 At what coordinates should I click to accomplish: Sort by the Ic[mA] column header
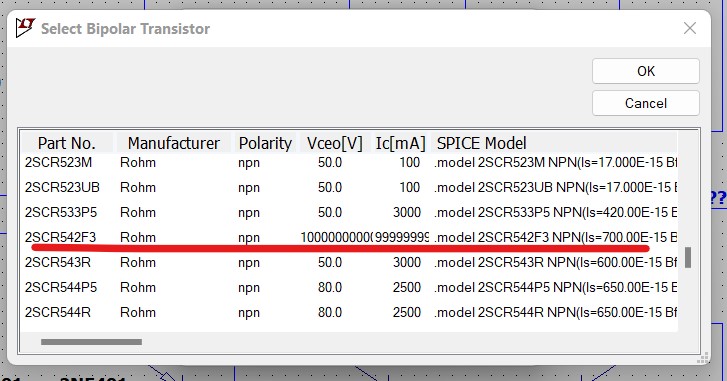(401, 143)
